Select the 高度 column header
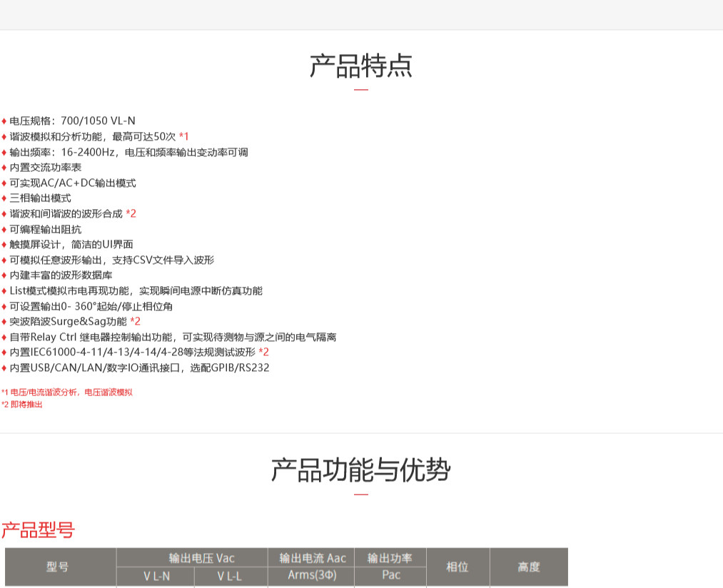Screen dimensions: 723x588 [529, 567]
